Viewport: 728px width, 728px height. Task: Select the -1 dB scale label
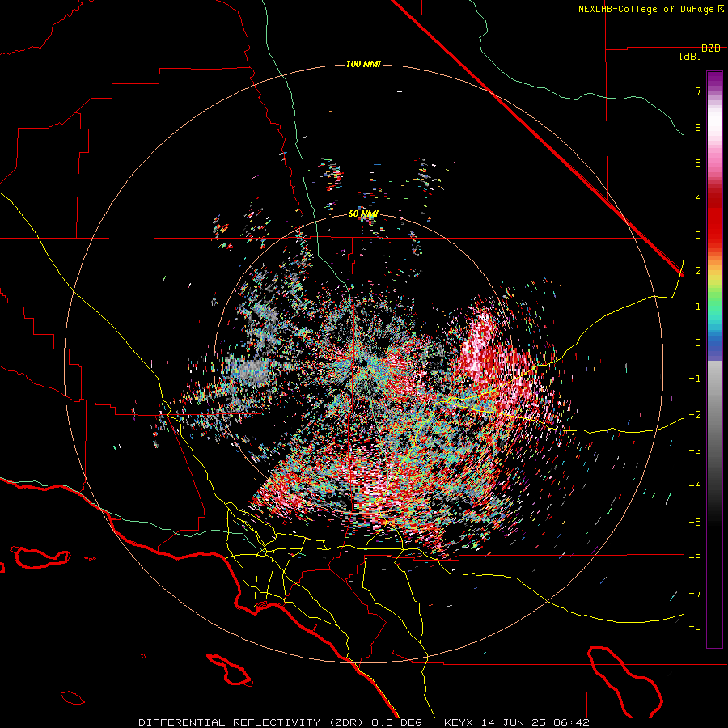695,379
